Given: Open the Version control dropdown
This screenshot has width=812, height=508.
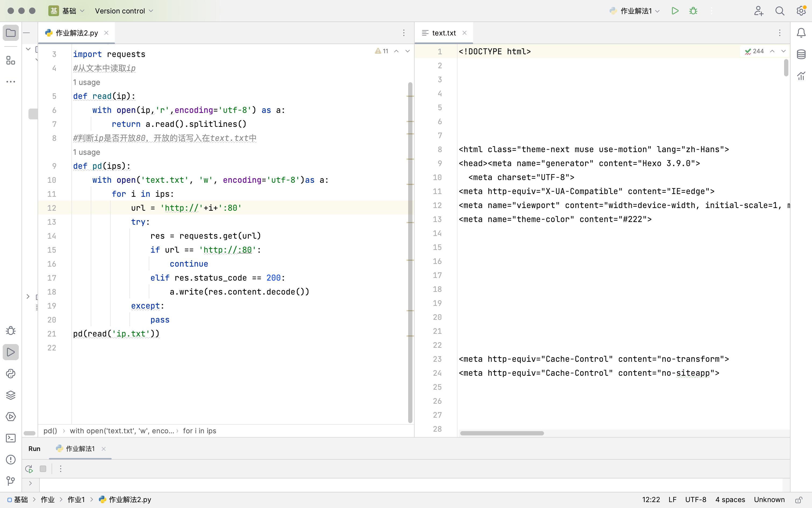Looking at the screenshot, I should point(124,11).
